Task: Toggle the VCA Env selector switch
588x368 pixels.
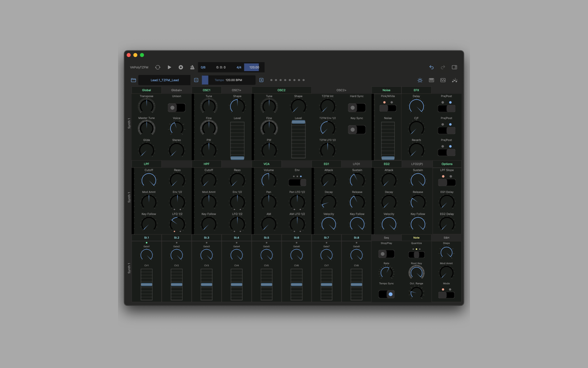Action: [297, 182]
